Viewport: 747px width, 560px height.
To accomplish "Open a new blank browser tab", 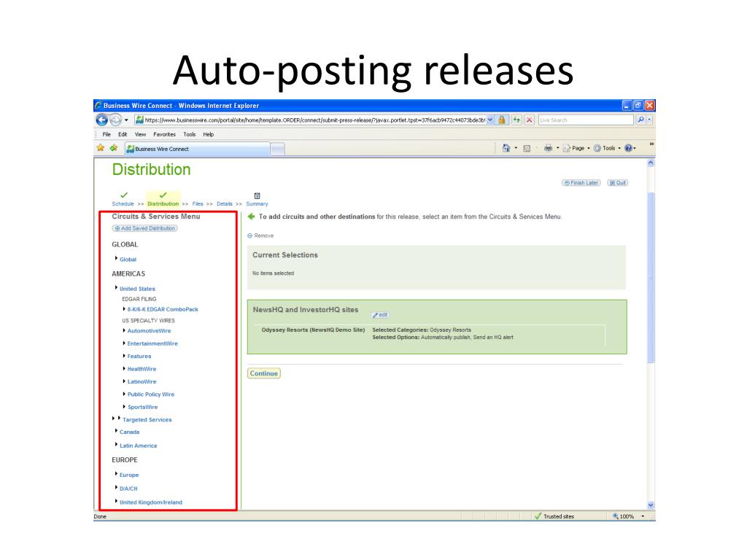I will 277,149.
